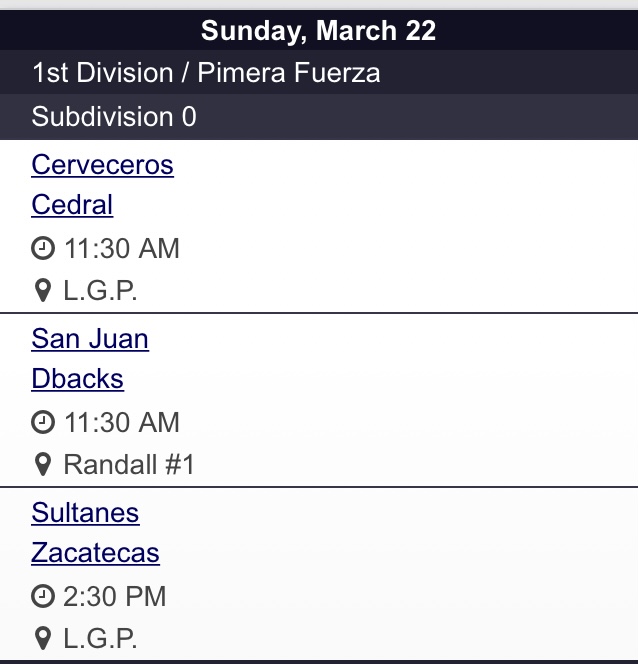
Task: Open the Cerveceros team link
Action: (102, 165)
